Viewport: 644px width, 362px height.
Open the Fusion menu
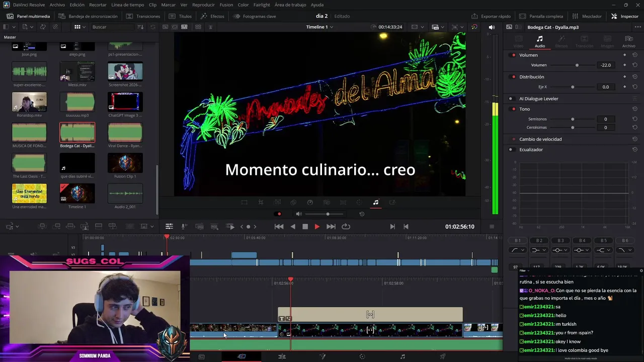[226, 5]
